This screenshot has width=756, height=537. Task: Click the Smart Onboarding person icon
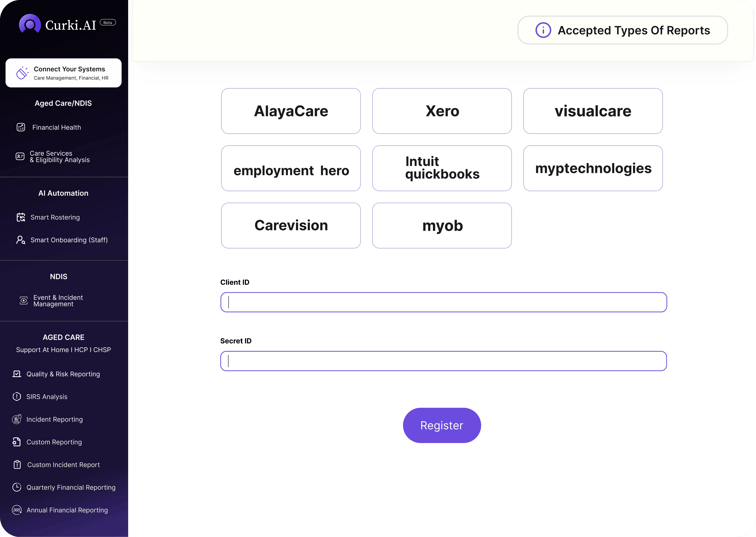21,240
